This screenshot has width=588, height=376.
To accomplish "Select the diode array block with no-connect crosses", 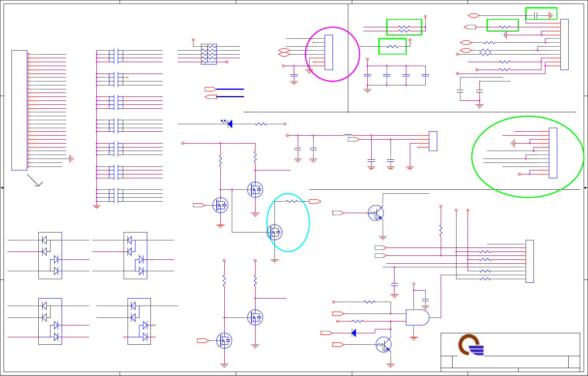I will pyautogui.click(x=139, y=321).
